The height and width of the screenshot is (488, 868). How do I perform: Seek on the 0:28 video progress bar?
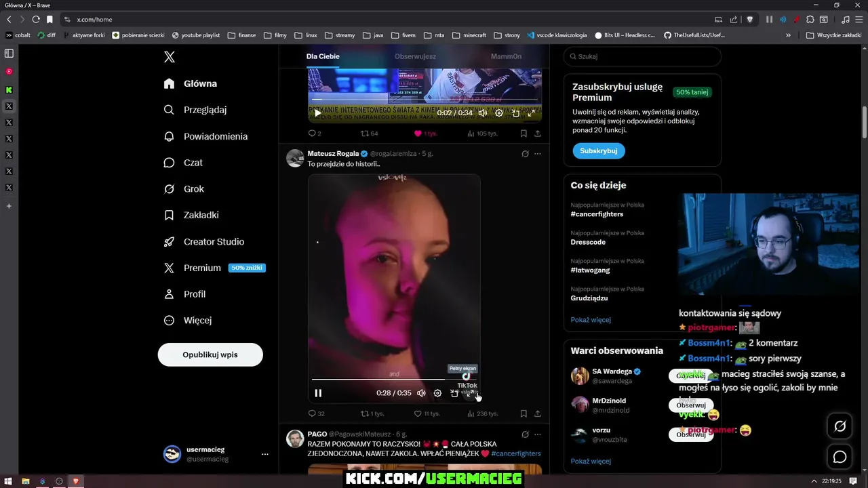pyautogui.click(x=394, y=380)
